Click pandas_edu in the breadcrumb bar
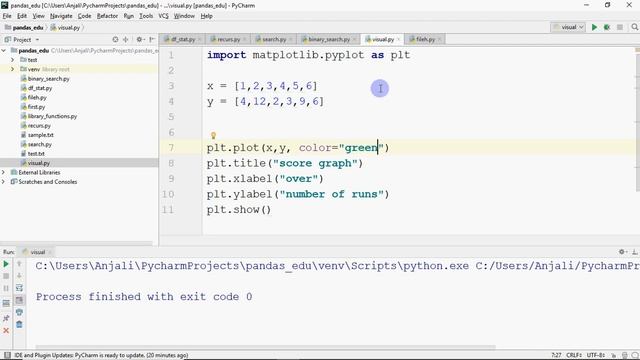 point(28,28)
